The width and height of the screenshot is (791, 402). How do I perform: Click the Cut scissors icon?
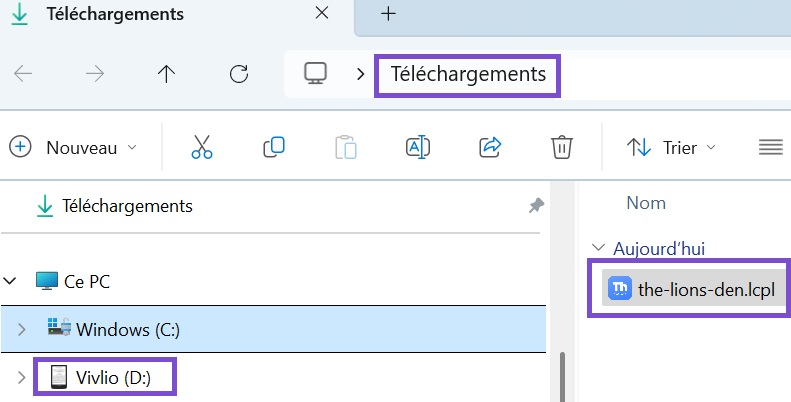tap(202, 147)
